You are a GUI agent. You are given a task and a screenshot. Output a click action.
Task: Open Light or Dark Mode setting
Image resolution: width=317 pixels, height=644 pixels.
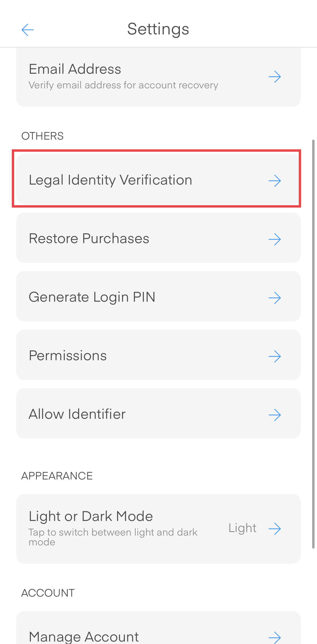(x=91, y=517)
